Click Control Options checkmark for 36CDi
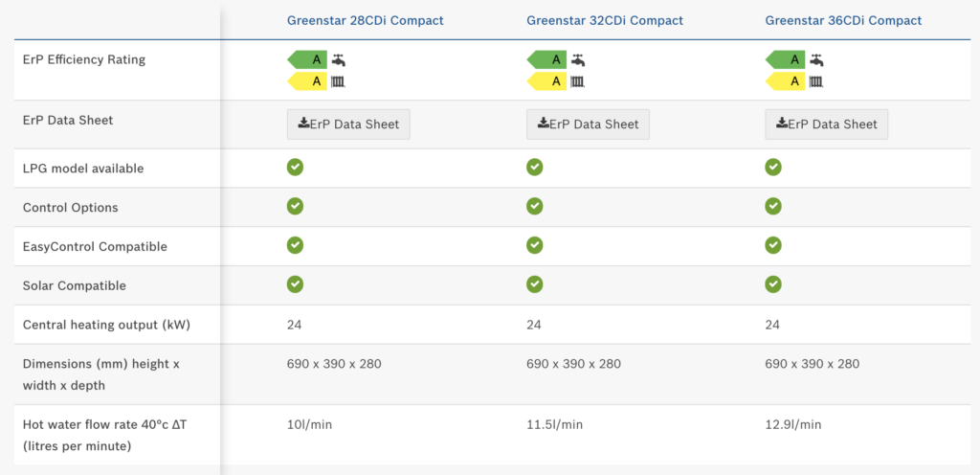This screenshot has width=980, height=475. click(x=773, y=206)
